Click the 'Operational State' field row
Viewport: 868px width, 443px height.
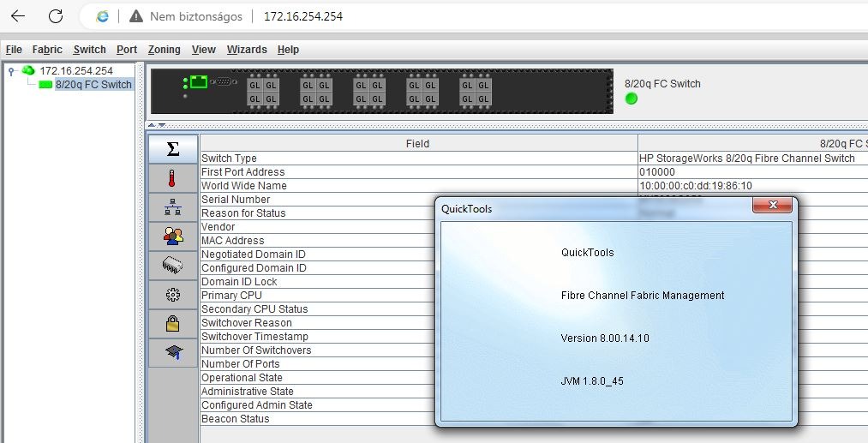tap(318, 378)
